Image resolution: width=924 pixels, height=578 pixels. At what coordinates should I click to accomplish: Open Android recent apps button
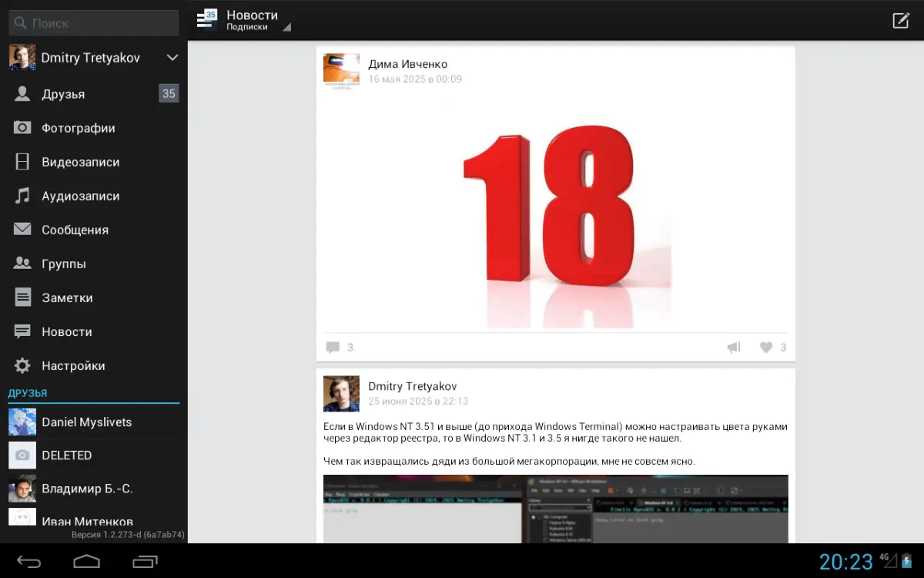(x=145, y=561)
